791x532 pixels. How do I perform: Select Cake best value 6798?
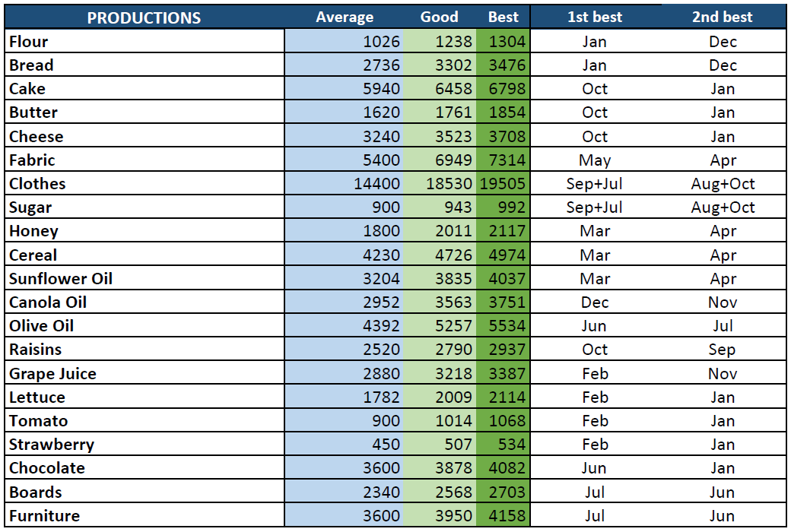(507, 89)
